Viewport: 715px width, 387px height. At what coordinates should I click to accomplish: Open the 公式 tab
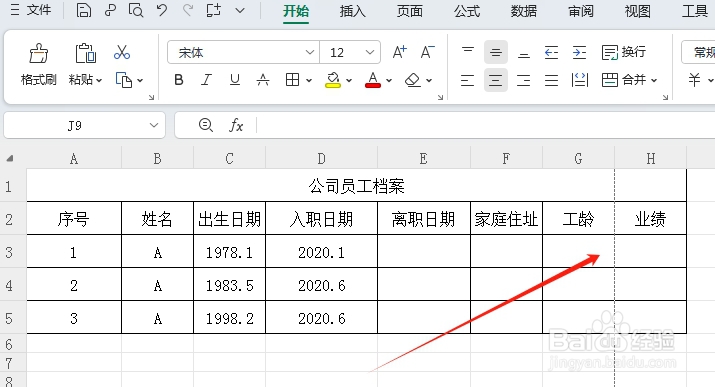tap(466, 11)
